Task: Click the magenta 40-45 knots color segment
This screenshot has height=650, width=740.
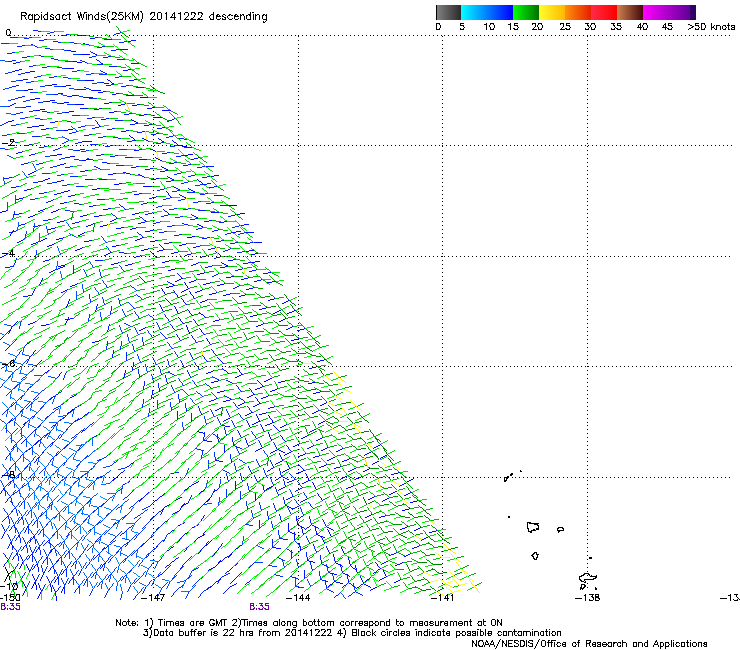Action: coord(656,12)
